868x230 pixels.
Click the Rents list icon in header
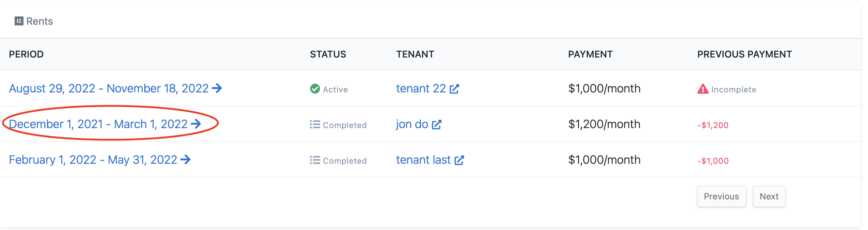[x=19, y=21]
